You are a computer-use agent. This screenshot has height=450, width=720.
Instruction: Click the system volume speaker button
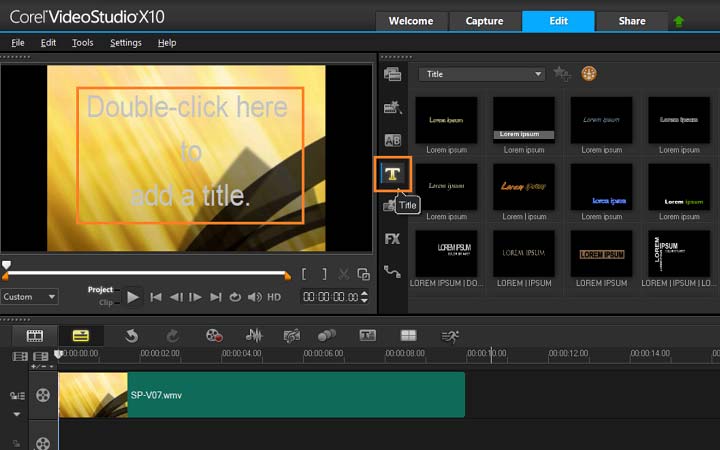pyautogui.click(x=254, y=297)
